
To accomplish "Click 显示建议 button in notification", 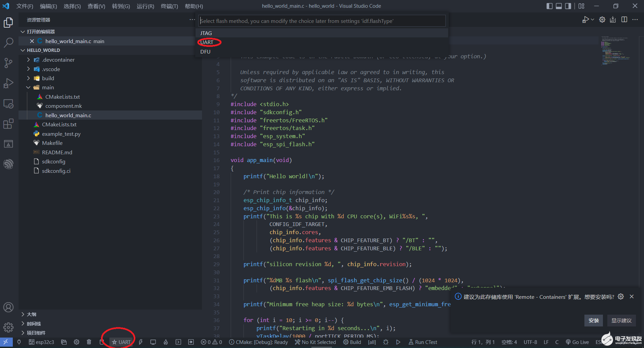I will 621,320.
